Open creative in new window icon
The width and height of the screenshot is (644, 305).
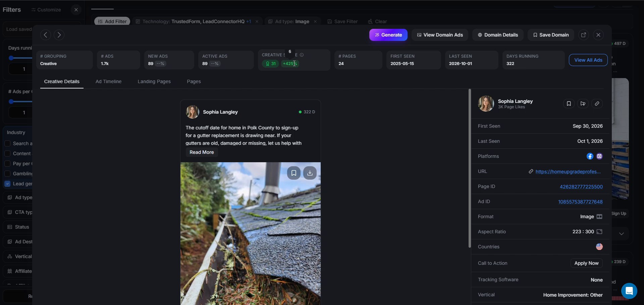584,35
